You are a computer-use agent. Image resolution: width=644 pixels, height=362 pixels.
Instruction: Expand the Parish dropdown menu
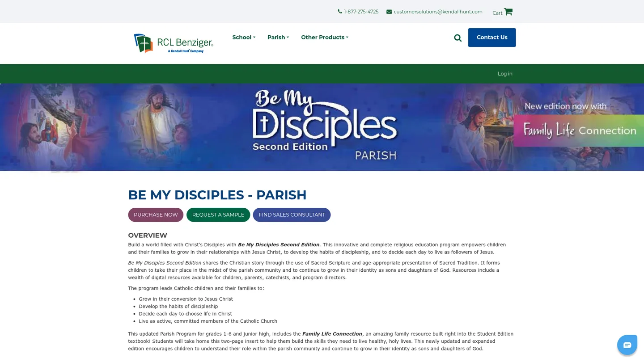tap(278, 38)
